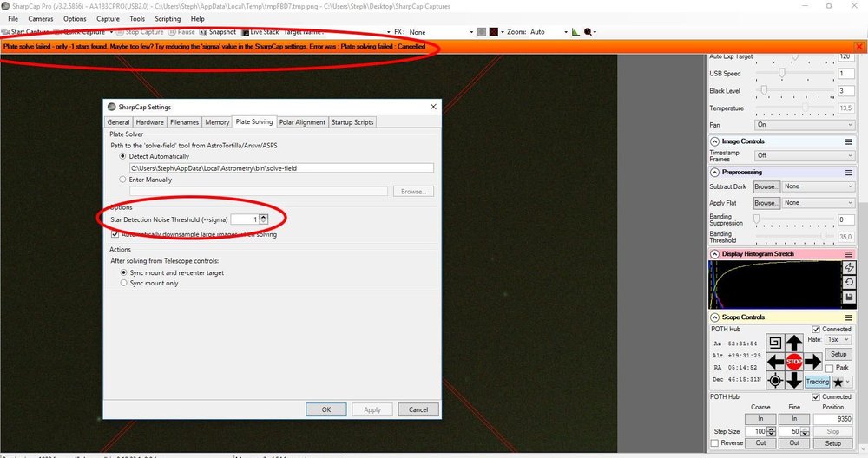The height and width of the screenshot is (458, 868).
Task: Move the mount left with the arrow
Action: tap(775, 362)
